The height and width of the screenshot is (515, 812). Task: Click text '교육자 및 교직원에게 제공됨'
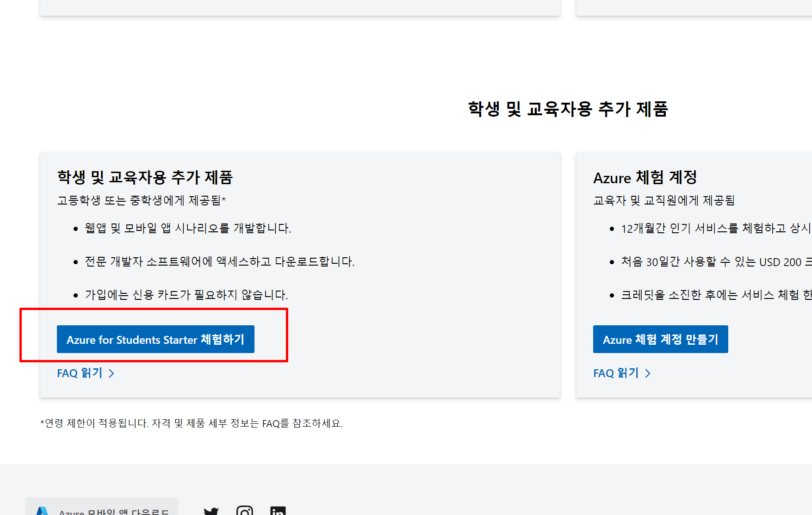(664, 200)
